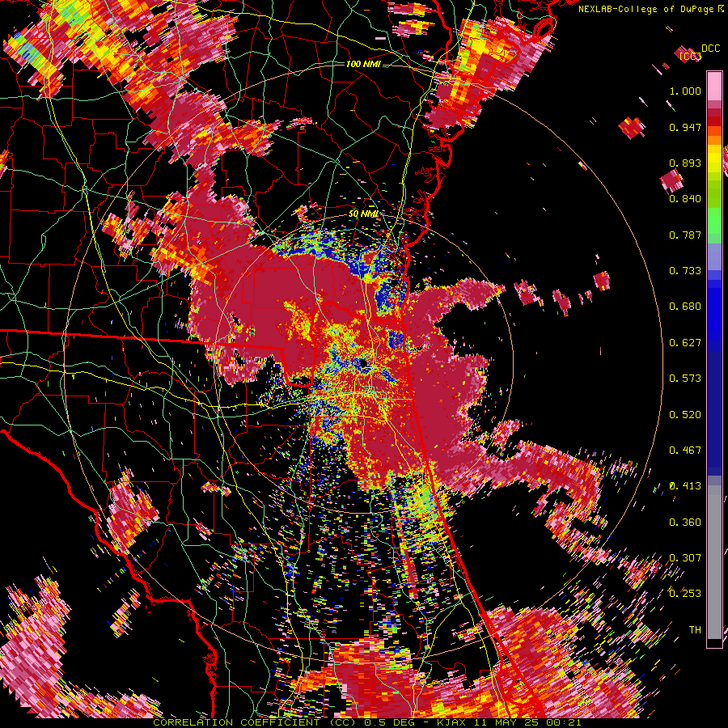Click the 0.413 color scale label
The width and height of the screenshot is (728, 728).
pyautogui.click(x=685, y=486)
